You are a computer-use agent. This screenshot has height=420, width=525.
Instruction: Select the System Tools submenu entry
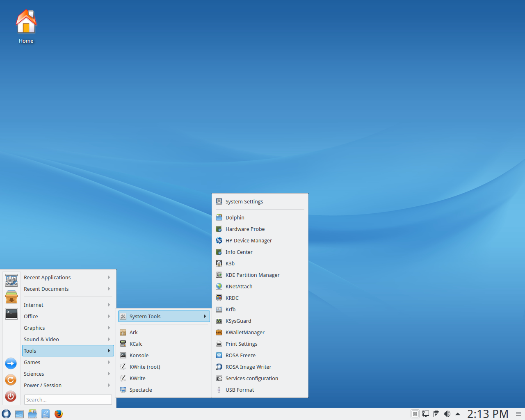click(x=164, y=317)
